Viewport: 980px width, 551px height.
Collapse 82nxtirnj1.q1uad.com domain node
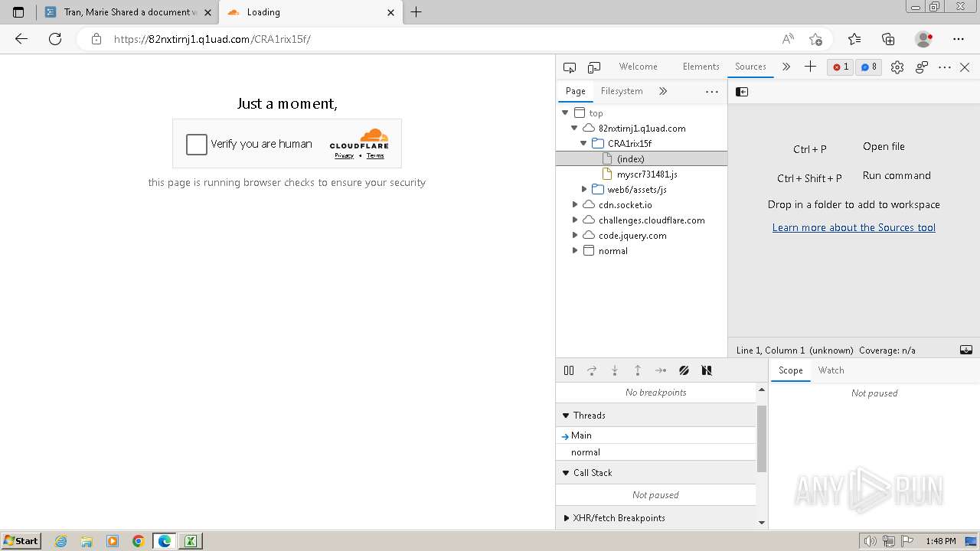574,129
